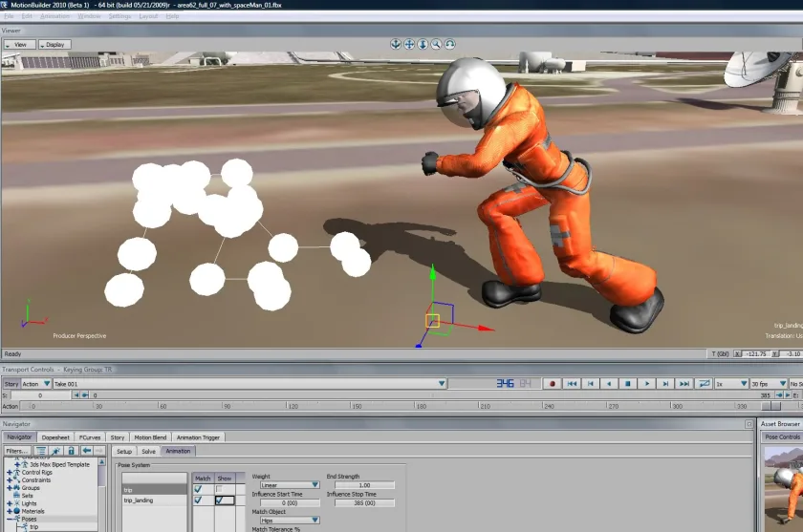The height and width of the screenshot is (532, 803).
Task: Click the Filters... button
Action: [17, 451]
